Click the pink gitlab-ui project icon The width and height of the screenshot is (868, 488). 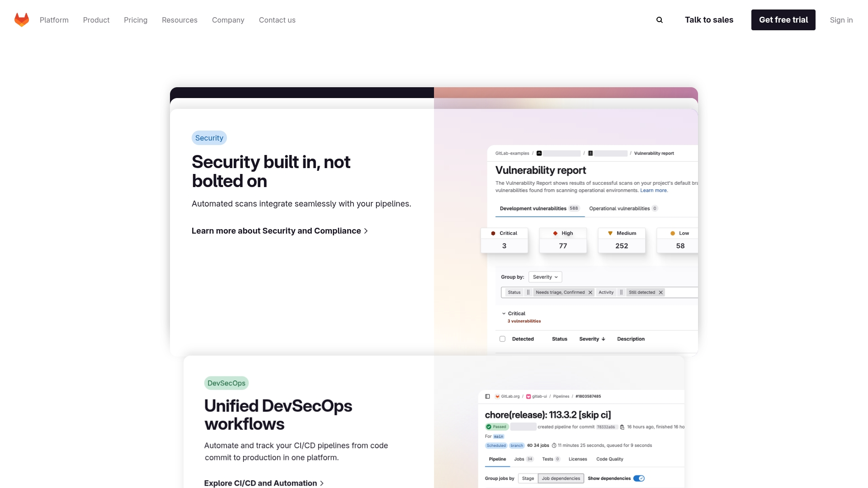[528, 396]
